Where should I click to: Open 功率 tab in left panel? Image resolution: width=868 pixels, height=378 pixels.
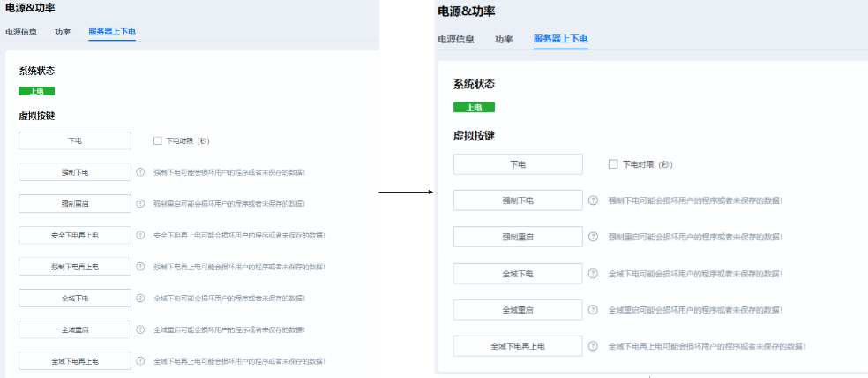click(63, 32)
